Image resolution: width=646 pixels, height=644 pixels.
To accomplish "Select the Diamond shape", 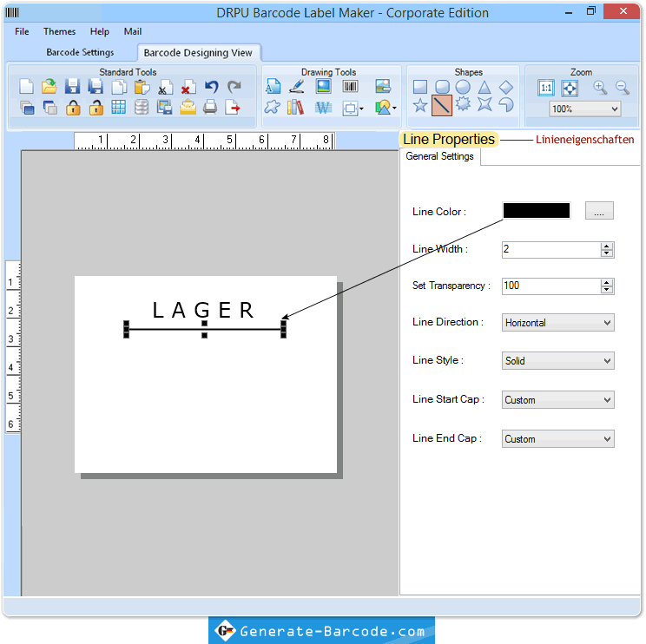I will [x=506, y=87].
